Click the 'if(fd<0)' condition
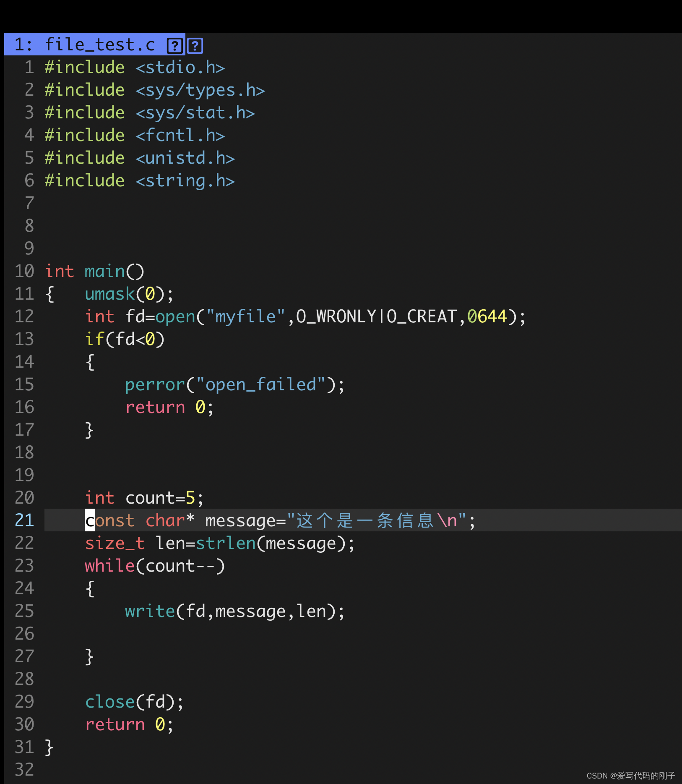The width and height of the screenshot is (682, 784). click(x=125, y=340)
